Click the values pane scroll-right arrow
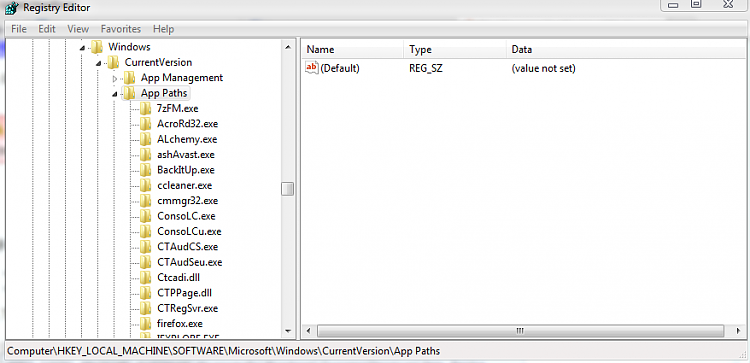Viewport: 750px width, 363px height. coord(739,331)
